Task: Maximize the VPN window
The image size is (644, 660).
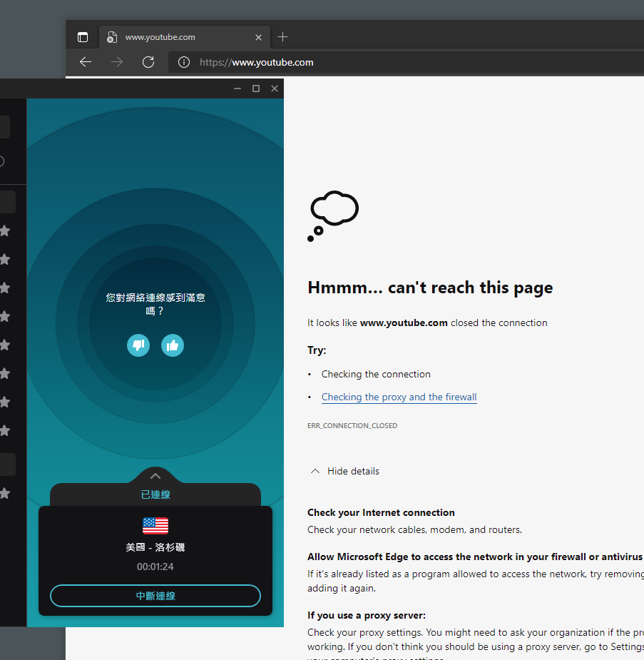Action: pos(256,88)
